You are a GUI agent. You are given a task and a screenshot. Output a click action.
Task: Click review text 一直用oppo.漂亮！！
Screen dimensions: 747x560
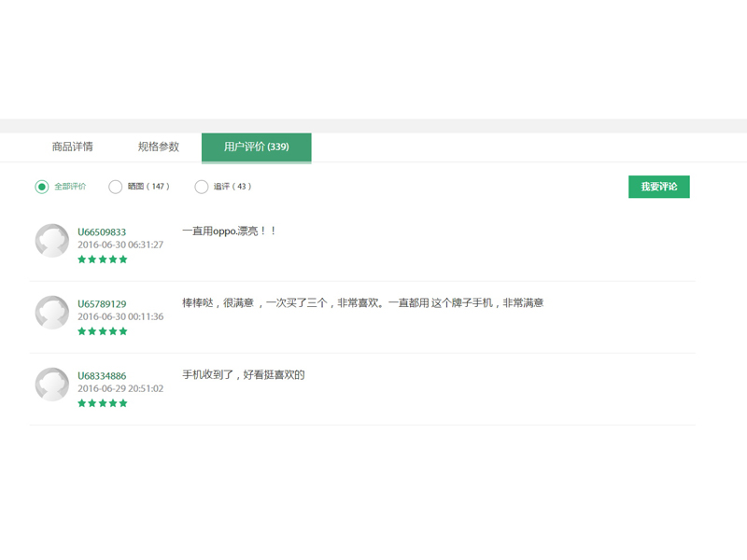pos(229,231)
